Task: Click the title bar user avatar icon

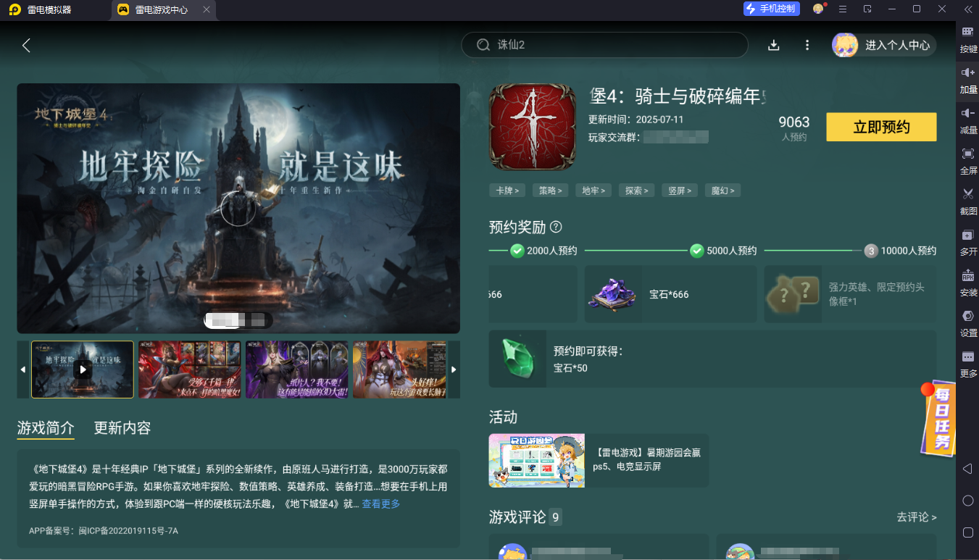Action: click(x=818, y=9)
